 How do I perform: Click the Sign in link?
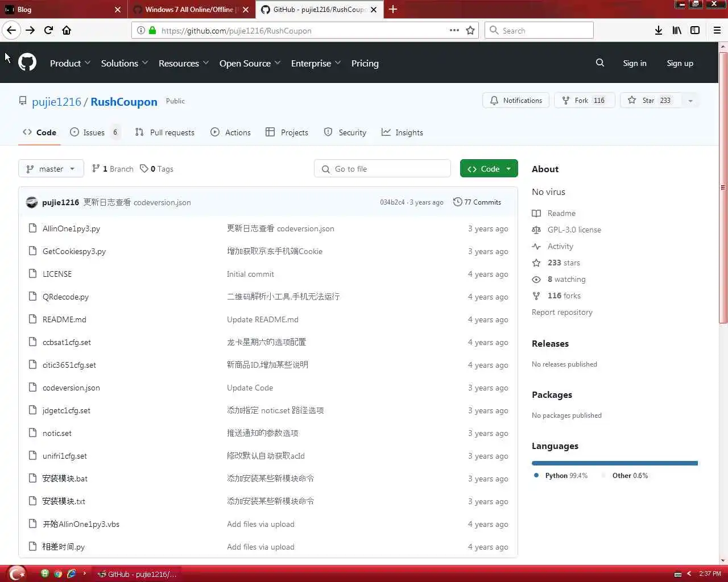(x=634, y=63)
